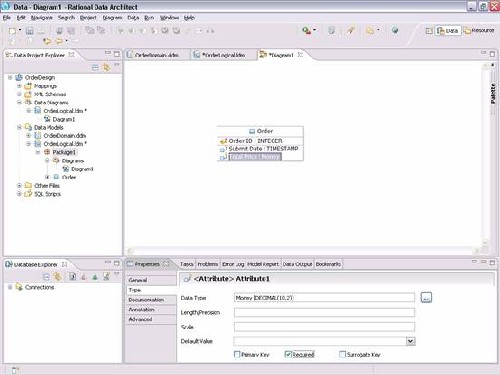Maximize the editor area

click(492, 54)
